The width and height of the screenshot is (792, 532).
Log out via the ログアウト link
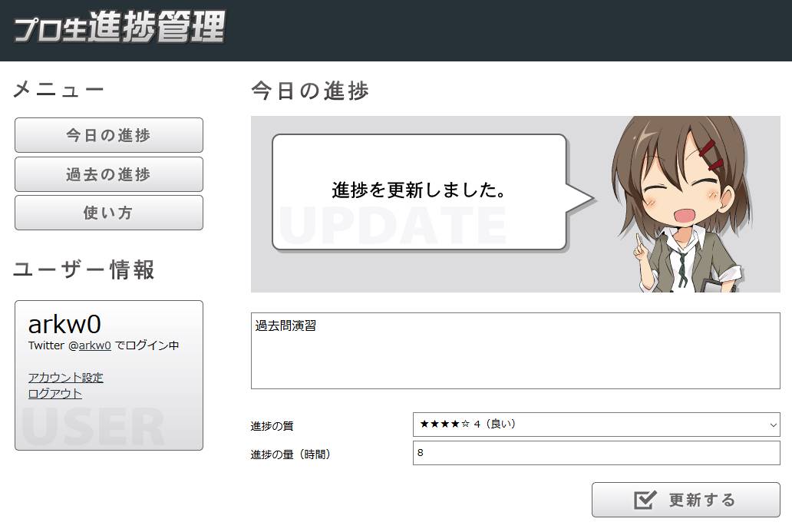tap(54, 394)
